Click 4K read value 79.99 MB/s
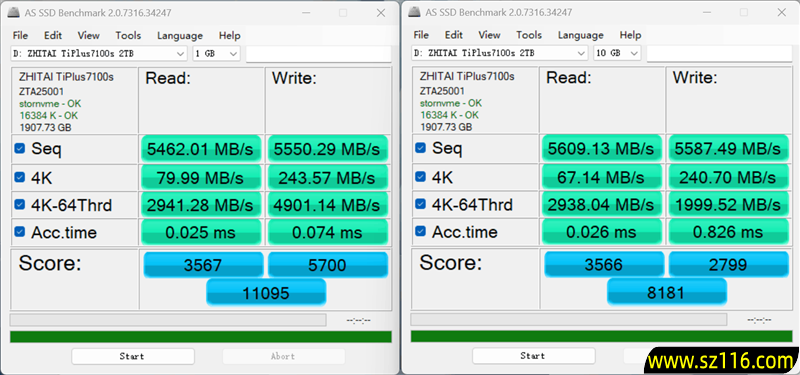This screenshot has width=800, height=375. [201, 178]
